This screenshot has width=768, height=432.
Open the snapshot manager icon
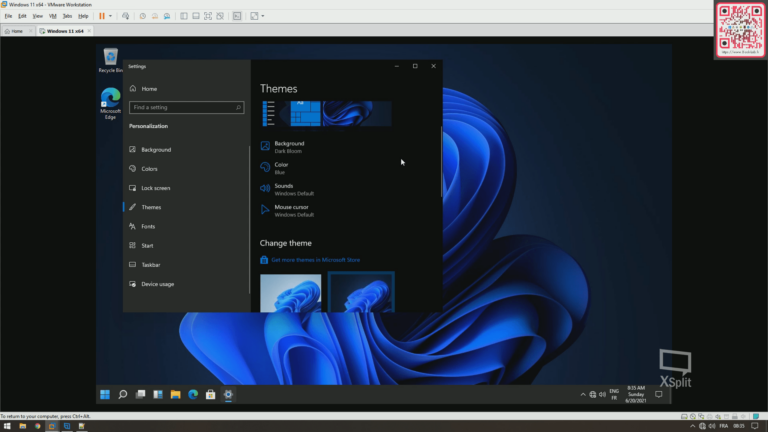point(167,16)
